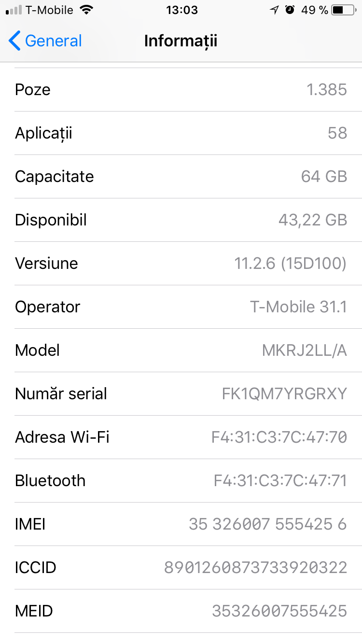Select the Model MKRJ2LL/A row
This screenshot has width=362, height=644.
pos(181,350)
